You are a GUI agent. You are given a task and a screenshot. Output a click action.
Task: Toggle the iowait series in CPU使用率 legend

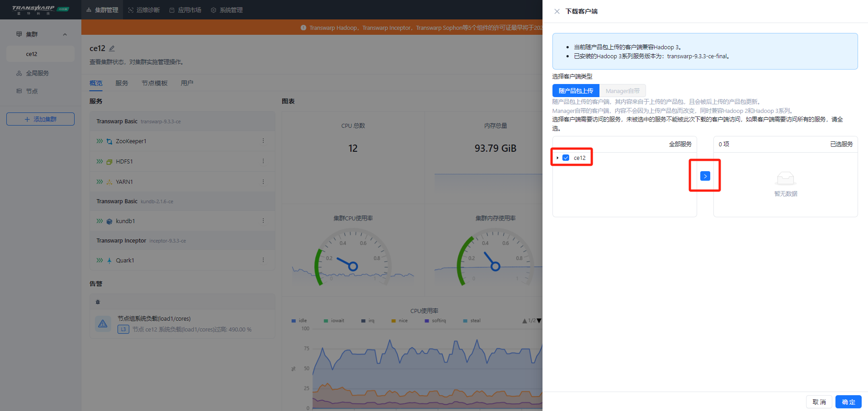pos(334,321)
